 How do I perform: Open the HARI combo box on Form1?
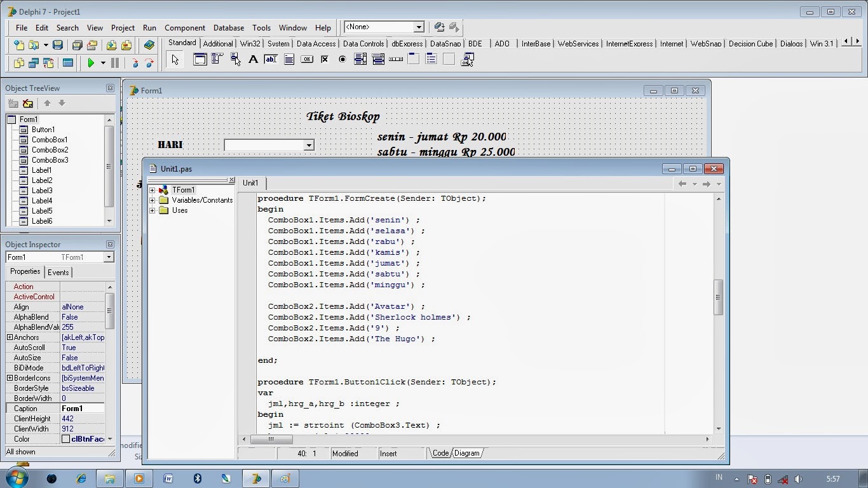(309, 146)
